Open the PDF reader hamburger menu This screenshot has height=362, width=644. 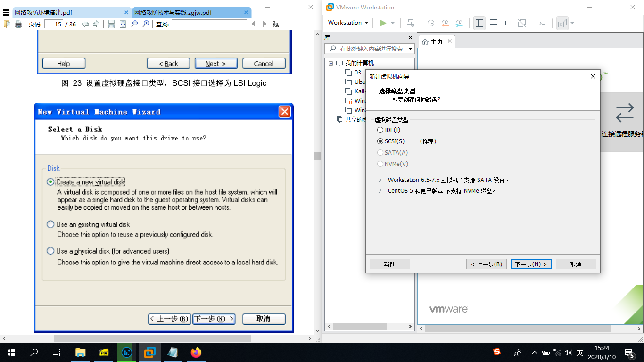coord(6,12)
